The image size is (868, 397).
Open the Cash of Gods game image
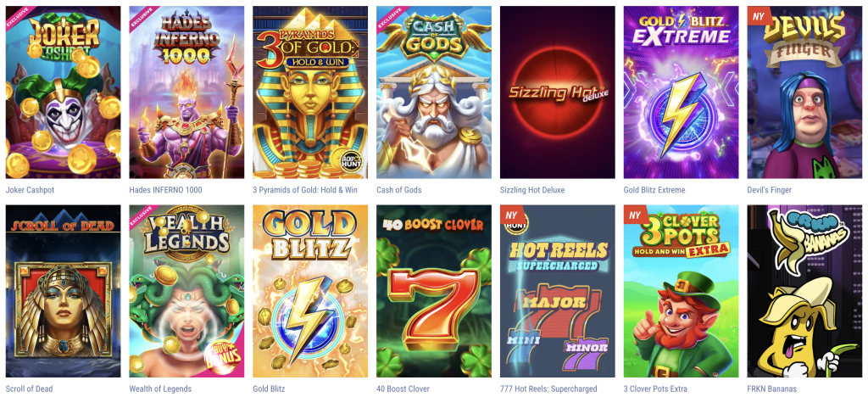[434, 92]
